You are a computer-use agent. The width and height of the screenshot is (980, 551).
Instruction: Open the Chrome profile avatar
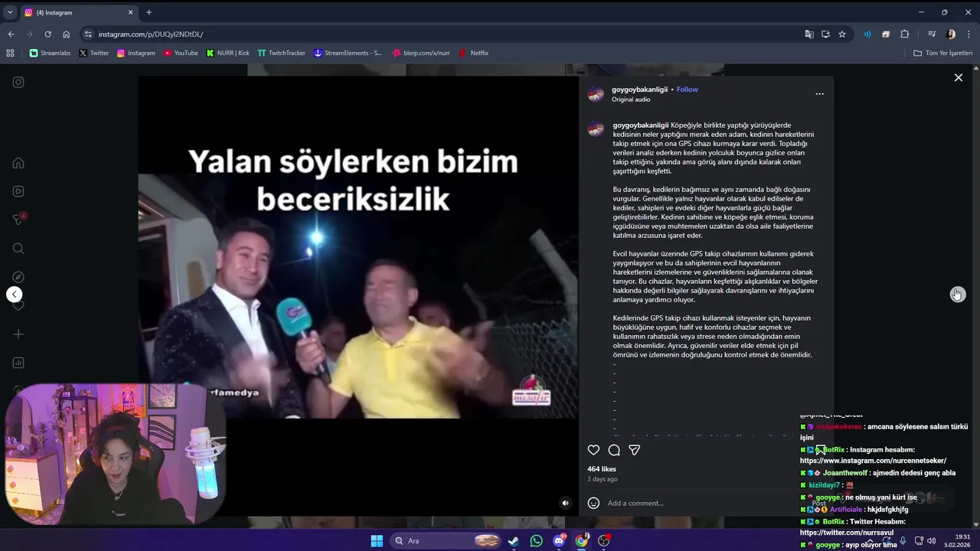click(951, 34)
